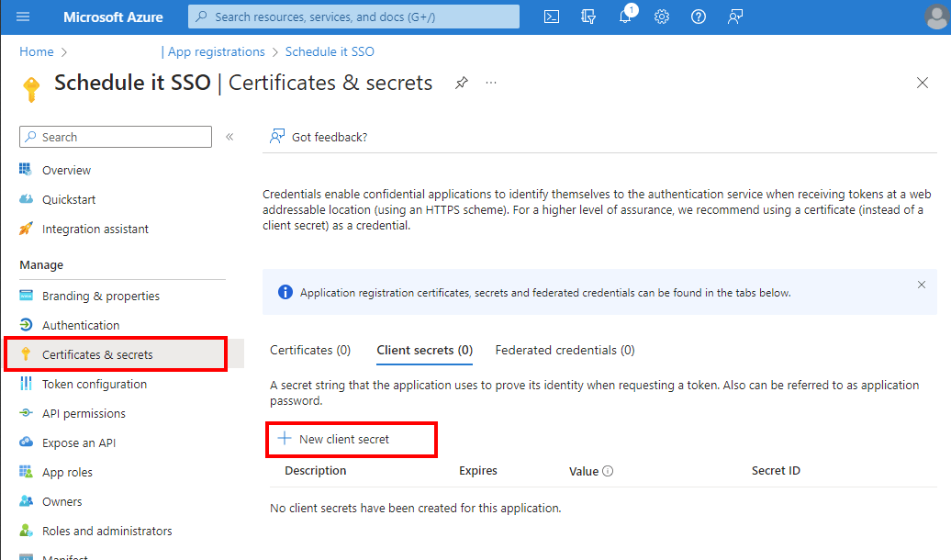This screenshot has width=951, height=560.
Task: Click the Expose an API cloud icon
Action: pyautogui.click(x=26, y=442)
